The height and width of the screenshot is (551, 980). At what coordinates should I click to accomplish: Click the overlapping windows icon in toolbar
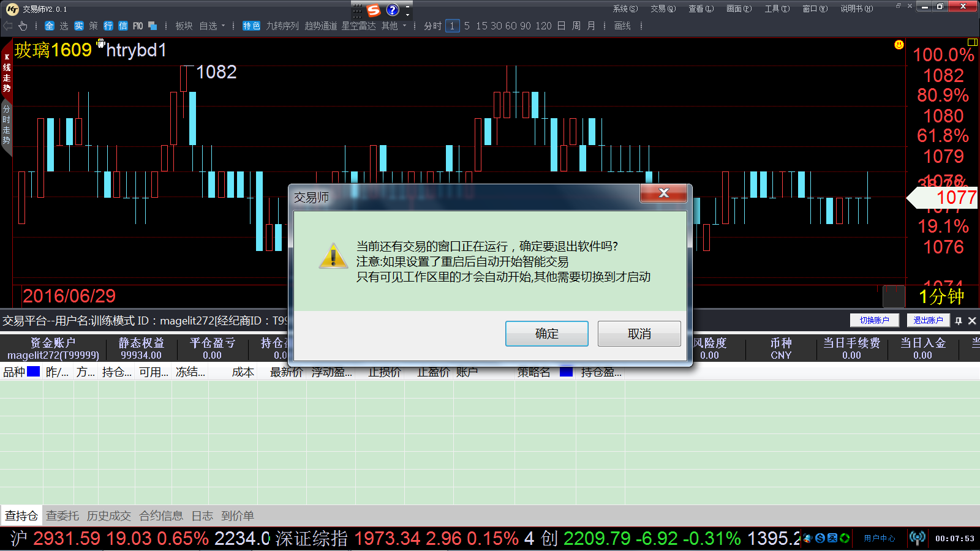[x=153, y=26]
